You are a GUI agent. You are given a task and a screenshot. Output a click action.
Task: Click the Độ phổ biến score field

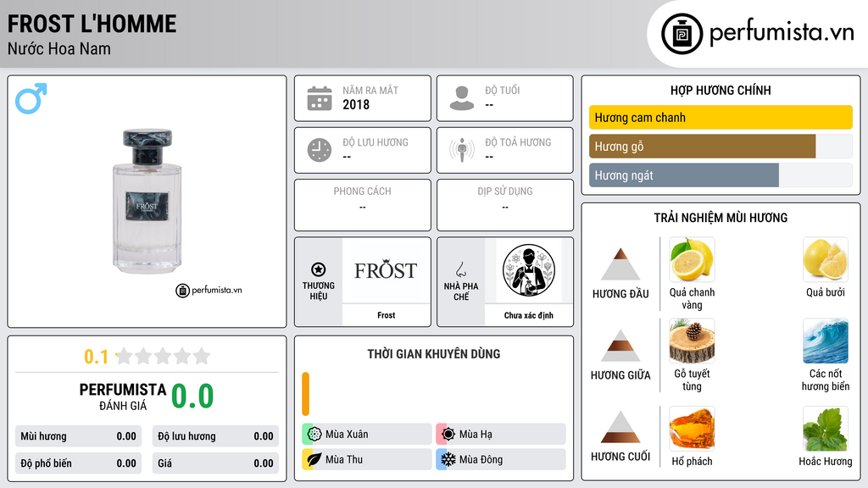point(78,463)
